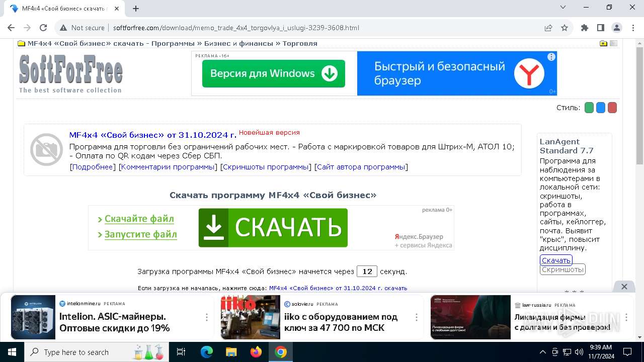Open File Explorer from taskbar
The image size is (644, 362).
[231, 352]
